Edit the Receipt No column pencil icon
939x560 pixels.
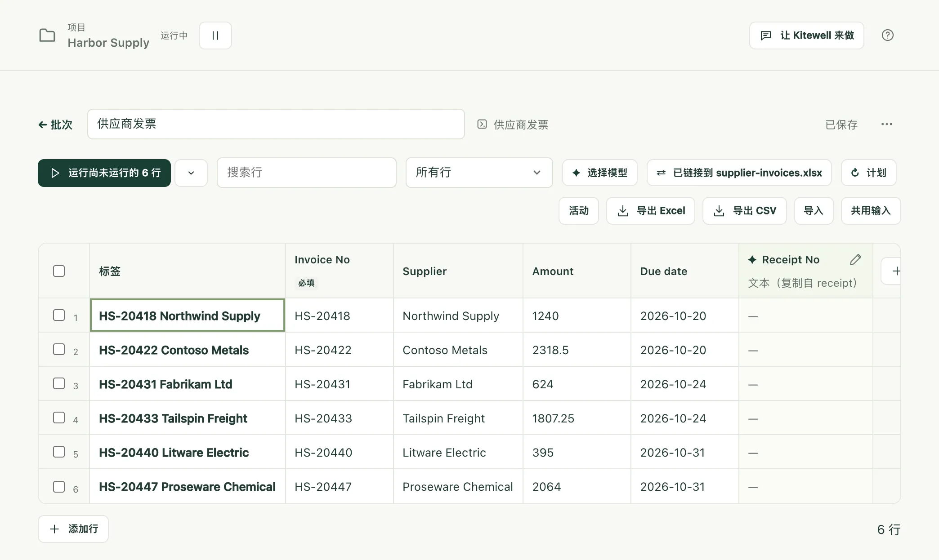pyautogui.click(x=855, y=260)
